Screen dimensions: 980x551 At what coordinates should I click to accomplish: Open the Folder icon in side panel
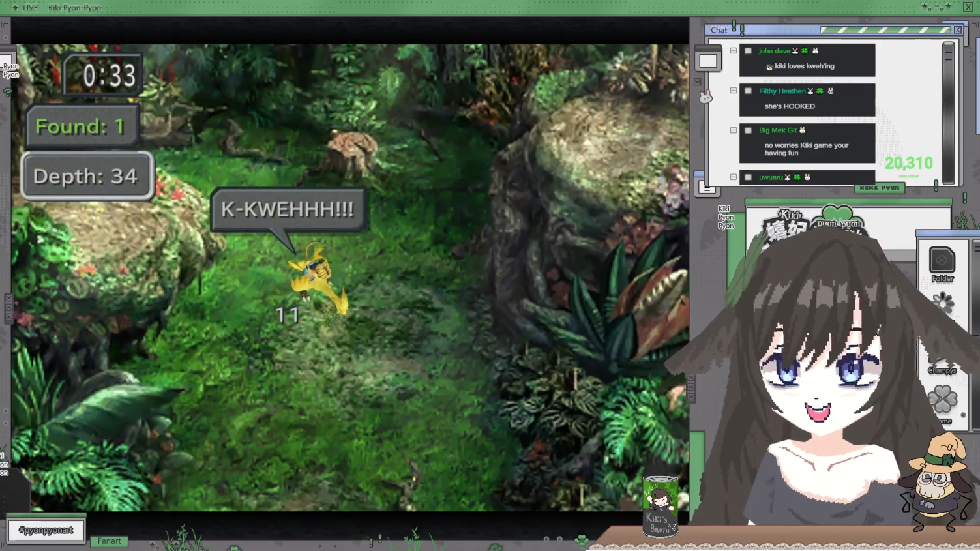click(x=942, y=261)
